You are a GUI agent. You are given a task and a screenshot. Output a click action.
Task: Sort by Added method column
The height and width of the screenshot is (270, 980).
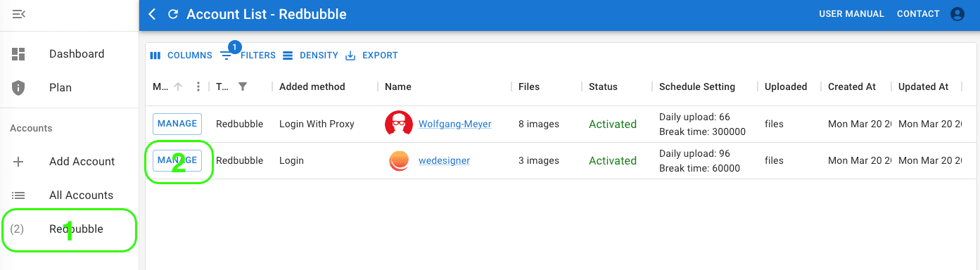312,87
